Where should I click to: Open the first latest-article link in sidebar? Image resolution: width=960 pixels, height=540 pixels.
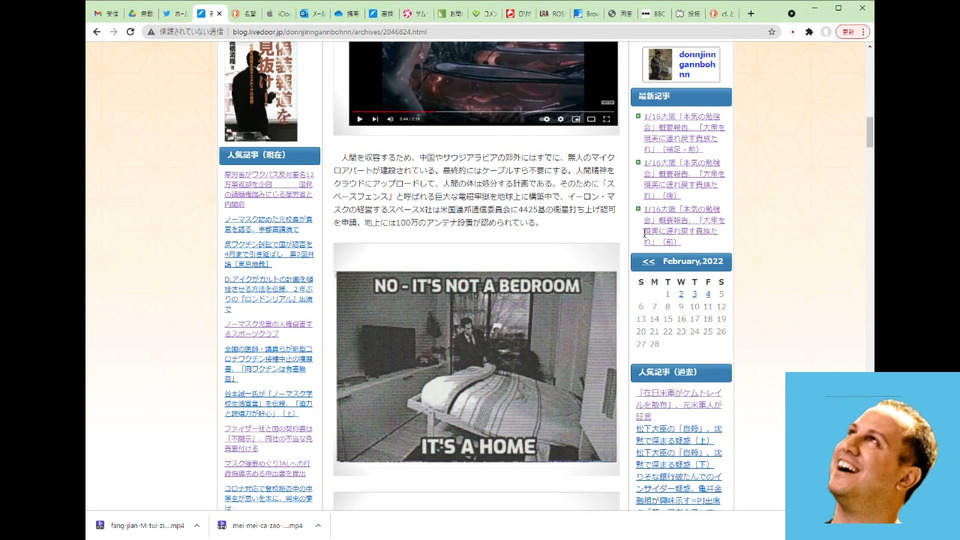[x=684, y=132]
